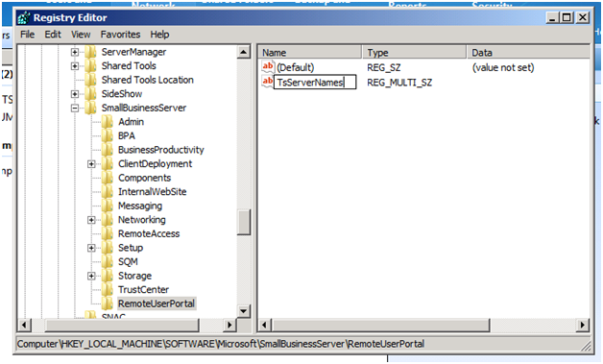Select the Components key label

[x=145, y=178]
